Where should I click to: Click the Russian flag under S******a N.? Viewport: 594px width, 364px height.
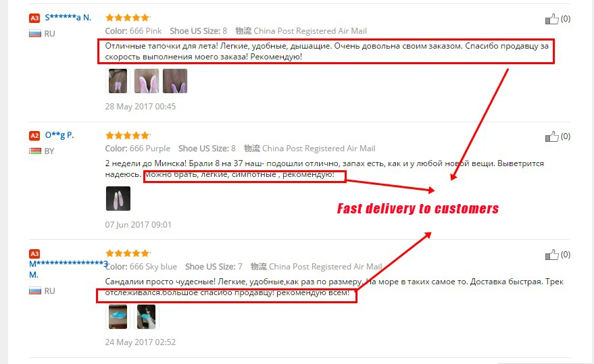tap(35, 34)
